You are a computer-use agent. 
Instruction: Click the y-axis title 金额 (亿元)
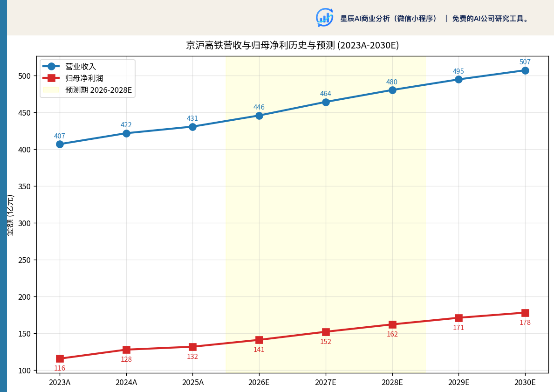pos(11,215)
